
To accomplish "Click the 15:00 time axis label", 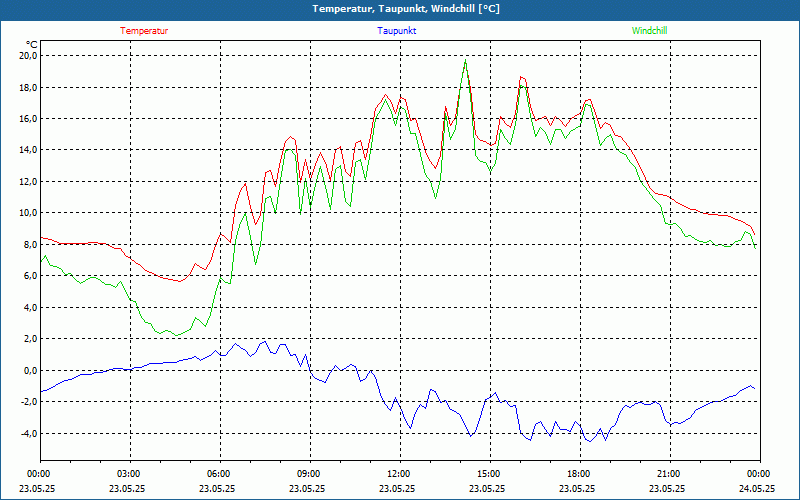I will (x=490, y=474).
